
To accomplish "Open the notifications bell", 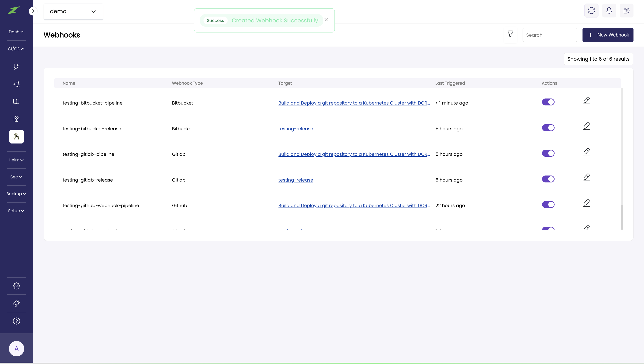I will point(609,11).
